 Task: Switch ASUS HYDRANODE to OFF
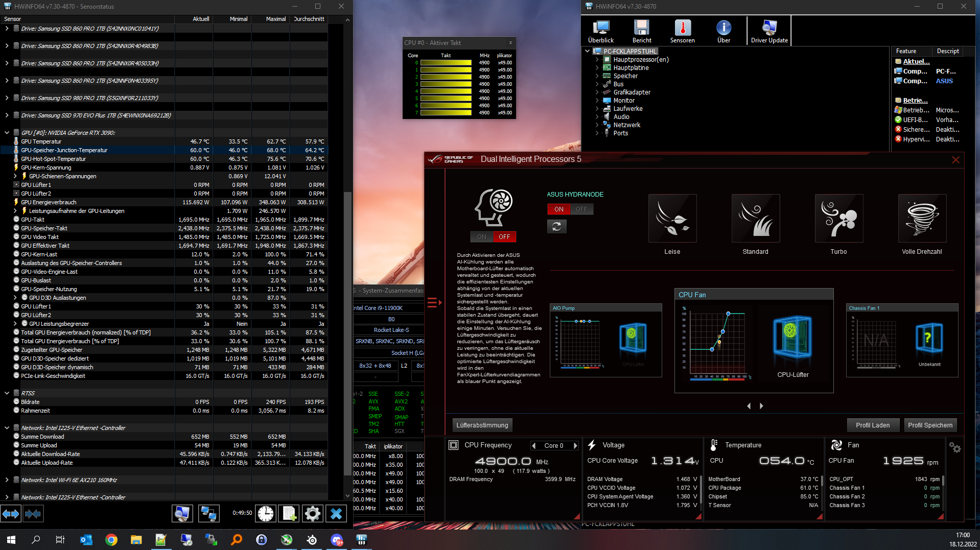[x=581, y=209]
